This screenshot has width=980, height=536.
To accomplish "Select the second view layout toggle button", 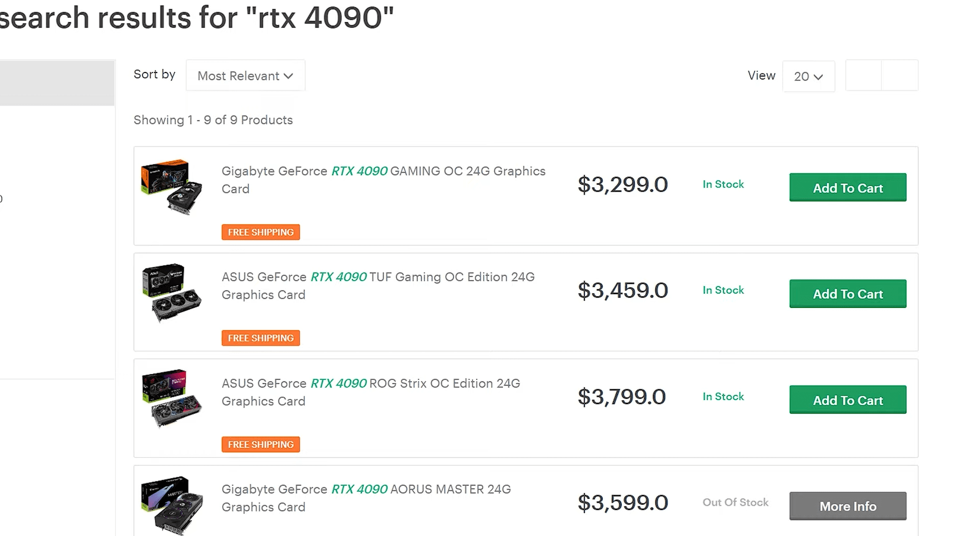I will [900, 76].
